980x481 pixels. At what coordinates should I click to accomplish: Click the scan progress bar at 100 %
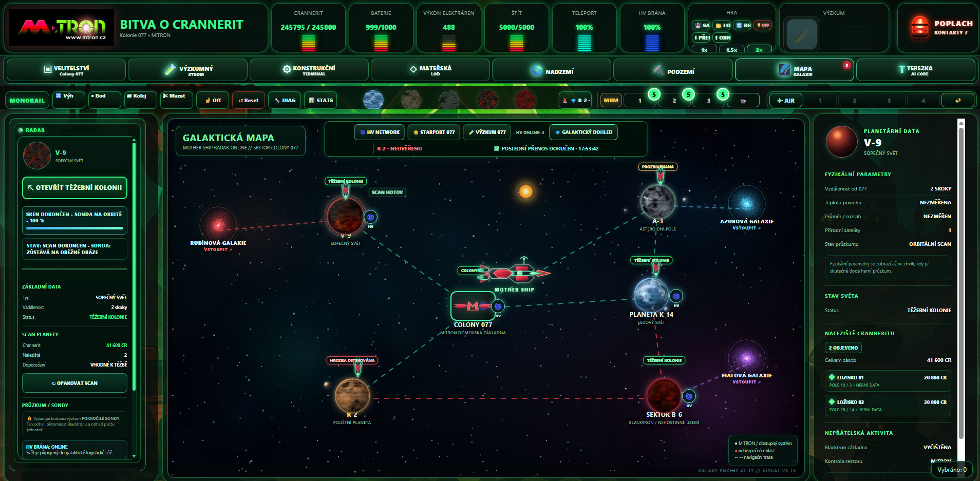pos(74,228)
